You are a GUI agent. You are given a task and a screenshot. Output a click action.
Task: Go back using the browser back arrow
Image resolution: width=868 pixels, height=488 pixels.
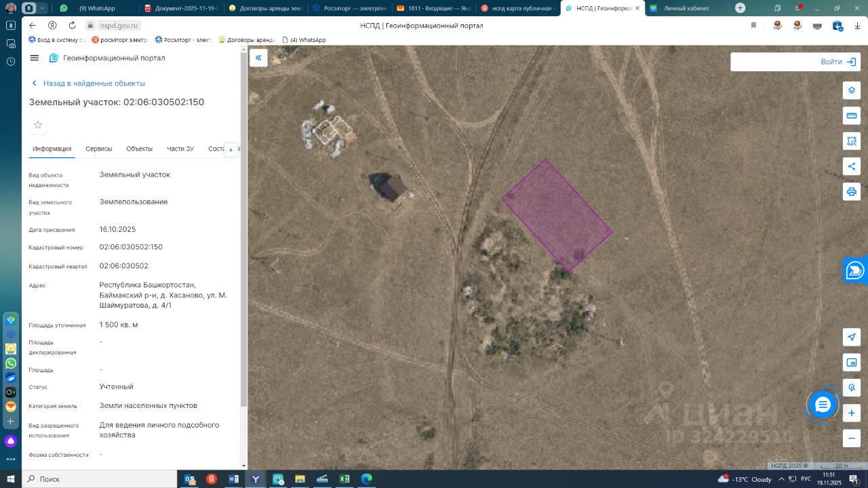point(32,25)
